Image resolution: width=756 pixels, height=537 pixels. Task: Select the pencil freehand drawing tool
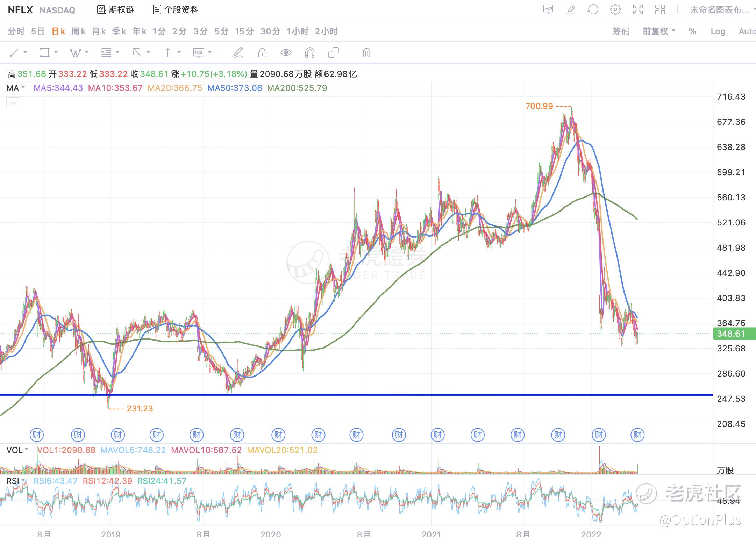238,53
